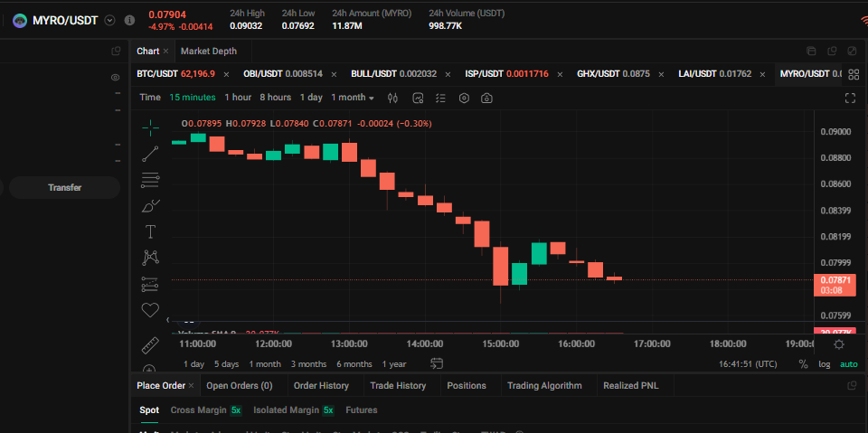868x433 pixels.
Task: Open the checklist templates icon in chart toolbar
Action: click(440, 98)
